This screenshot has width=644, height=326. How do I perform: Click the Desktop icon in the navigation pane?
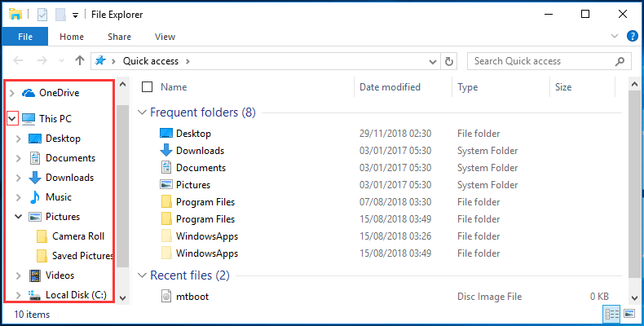[35, 139]
